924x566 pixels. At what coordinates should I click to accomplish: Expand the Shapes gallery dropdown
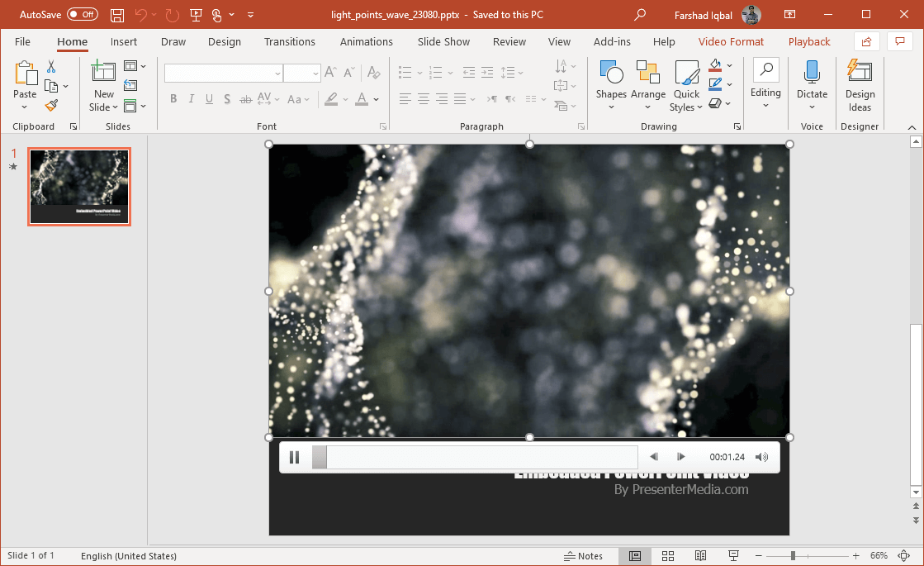(611, 106)
